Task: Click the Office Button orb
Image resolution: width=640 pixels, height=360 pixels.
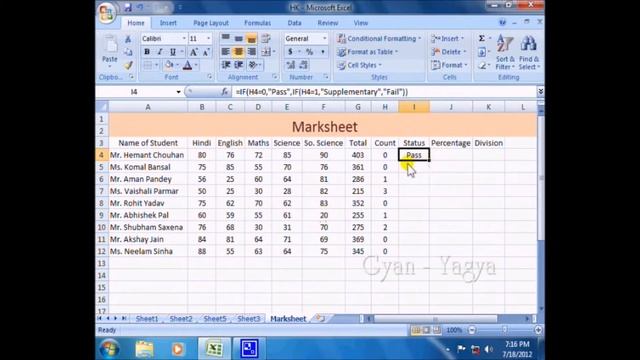Action: pyautogui.click(x=107, y=13)
